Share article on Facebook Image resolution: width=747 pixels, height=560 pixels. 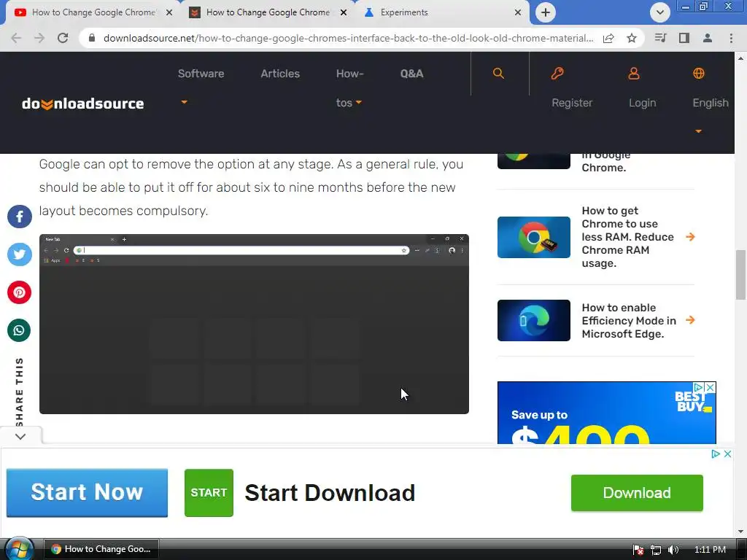pos(20,217)
